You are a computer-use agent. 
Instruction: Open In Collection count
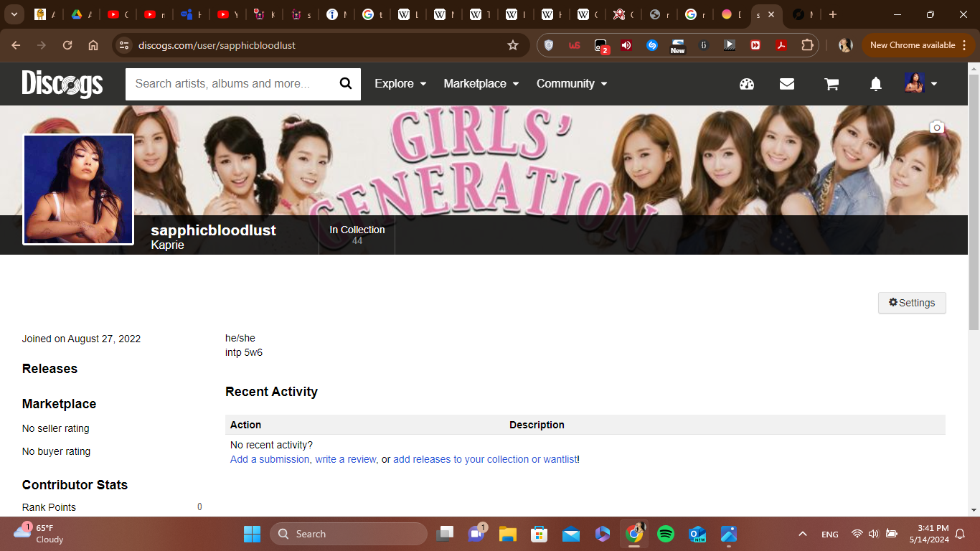point(357,235)
